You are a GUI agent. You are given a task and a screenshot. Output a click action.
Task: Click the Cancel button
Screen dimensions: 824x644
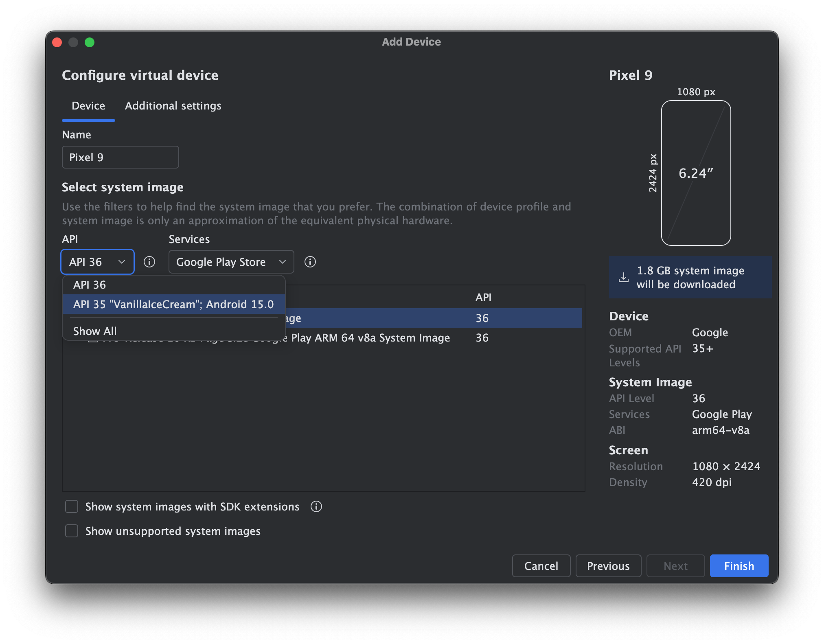point(541,566)
